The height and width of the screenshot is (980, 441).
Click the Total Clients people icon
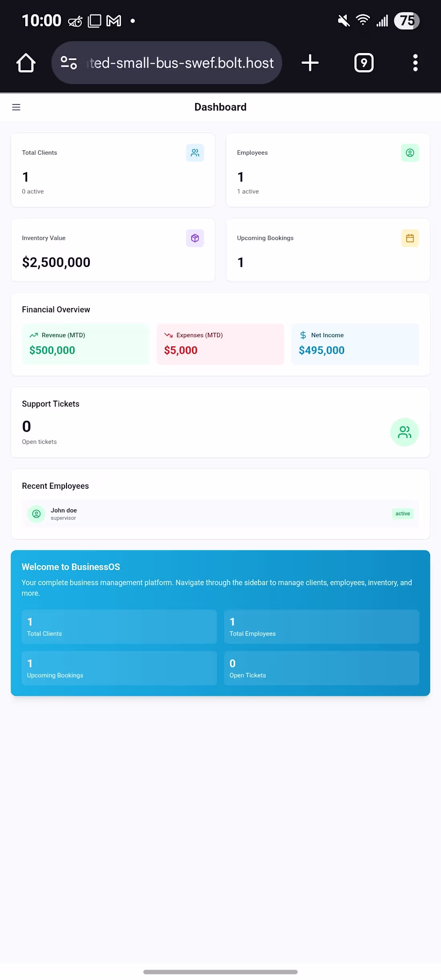[195, 153]
